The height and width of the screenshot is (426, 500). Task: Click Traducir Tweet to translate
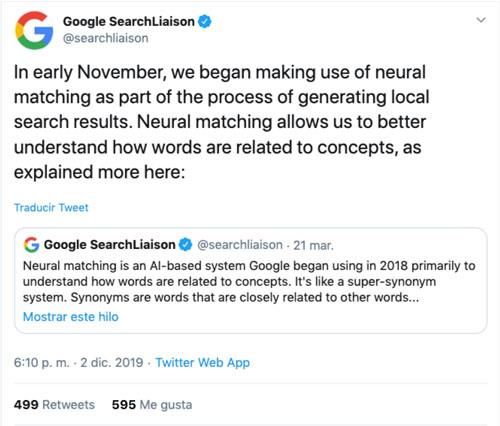[51, 207]
